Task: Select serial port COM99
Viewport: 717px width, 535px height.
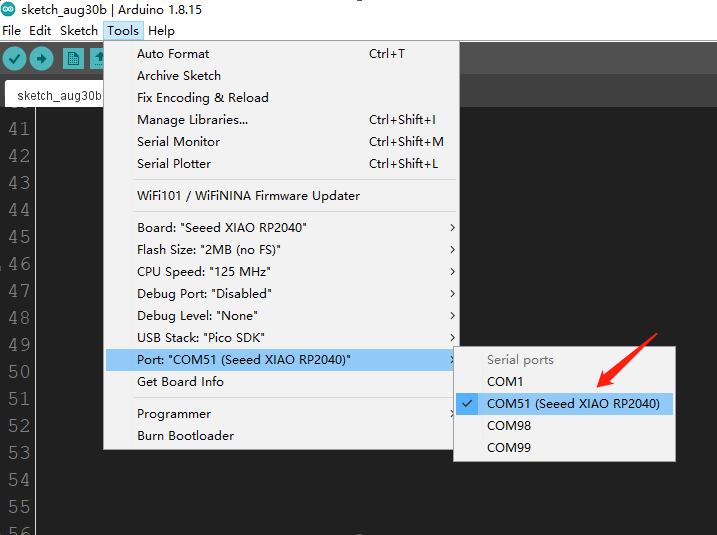Action: coord(564,447)
